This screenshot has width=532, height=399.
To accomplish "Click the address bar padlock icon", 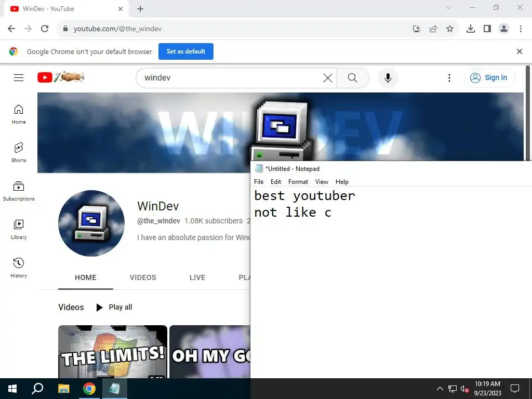I will 65,29.
